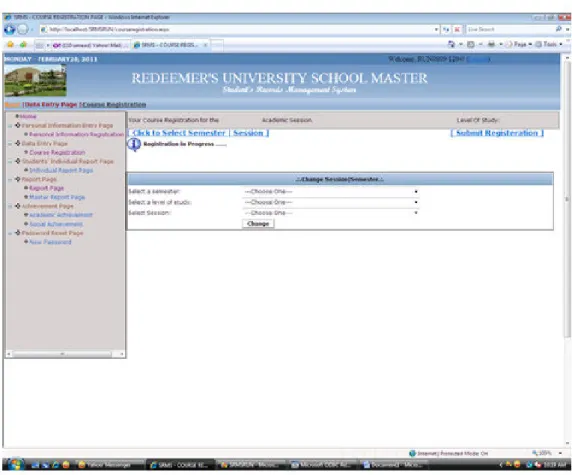Close the SRMS Course Registration tab
572x475 pixels.
click(205, 45)
